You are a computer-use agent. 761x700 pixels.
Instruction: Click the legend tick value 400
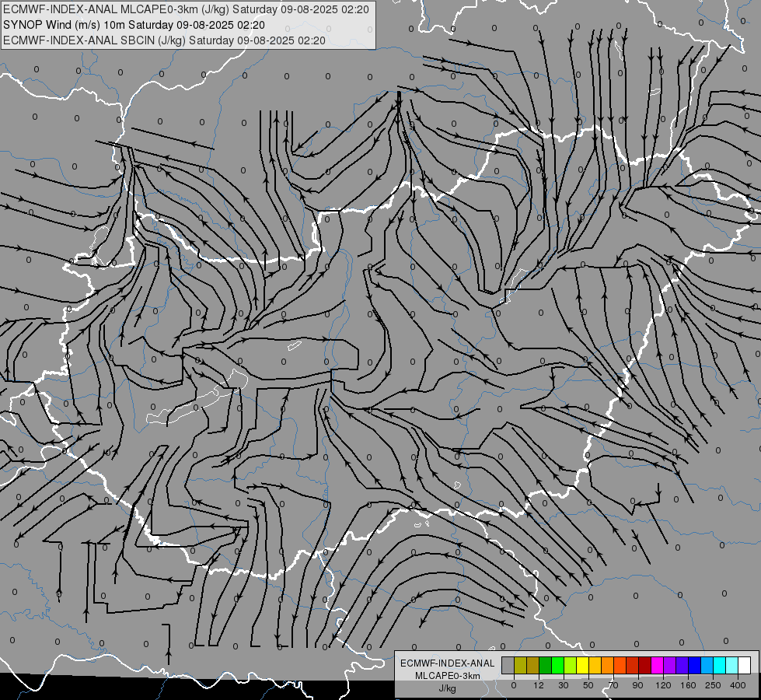pos(738,685)
